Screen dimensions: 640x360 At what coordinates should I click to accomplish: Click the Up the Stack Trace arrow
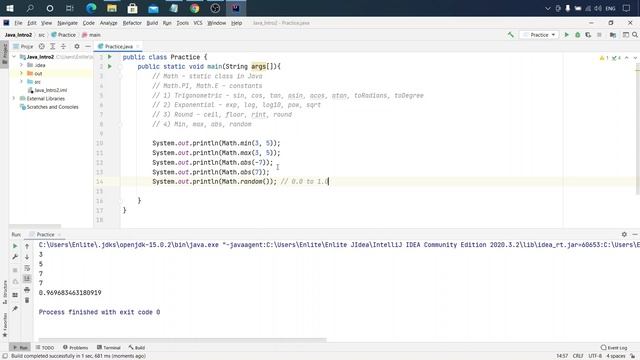click(27, 246)
